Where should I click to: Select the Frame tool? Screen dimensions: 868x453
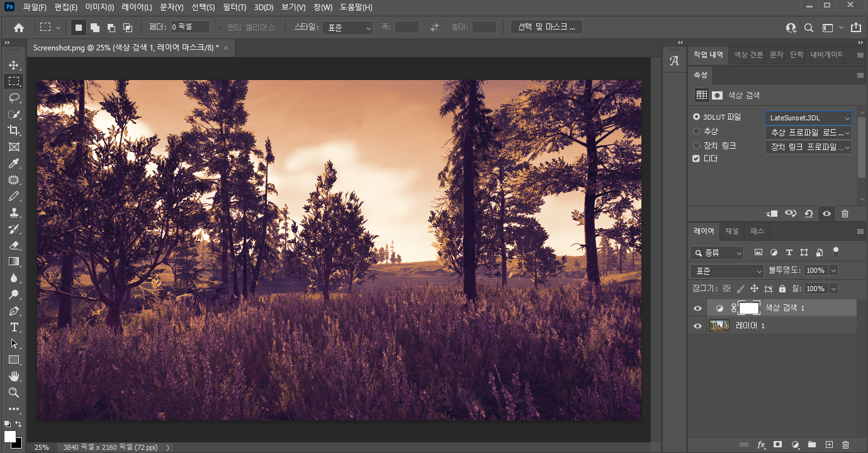(x=14, y=147)
